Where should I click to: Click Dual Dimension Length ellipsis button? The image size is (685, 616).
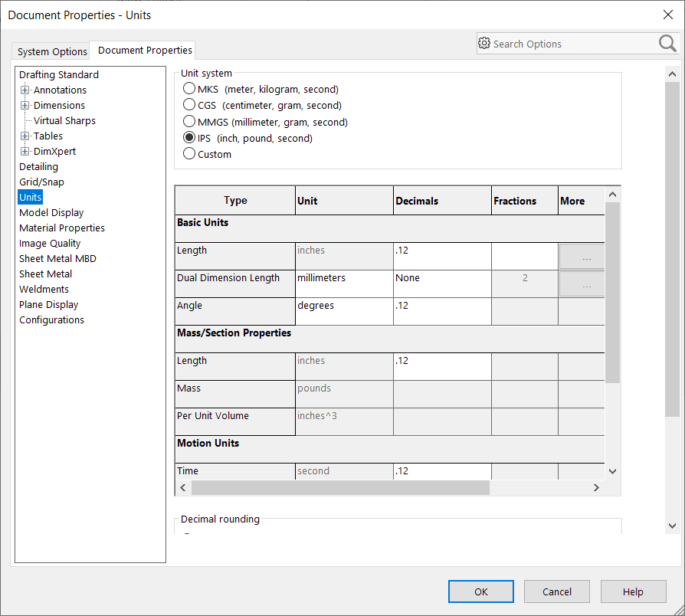586,284
